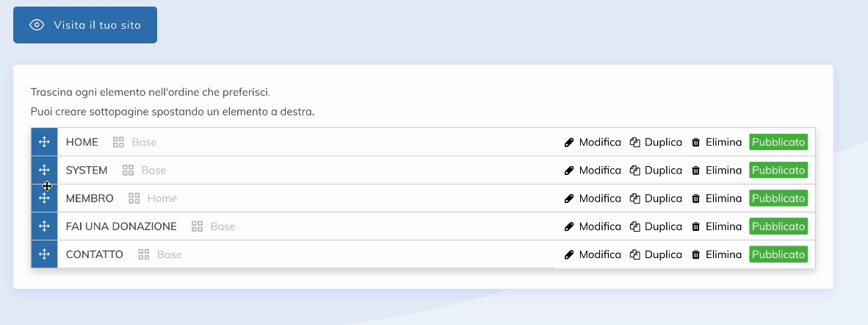Click the drag handle for HOME row
This screenshot has height=325, width=868.
[x=44, y=142]
